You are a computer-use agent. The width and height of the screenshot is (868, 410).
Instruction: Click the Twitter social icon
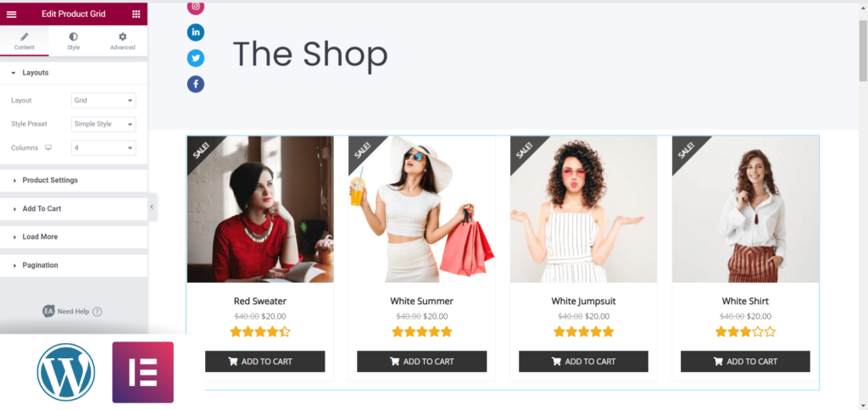pos(196,58)
